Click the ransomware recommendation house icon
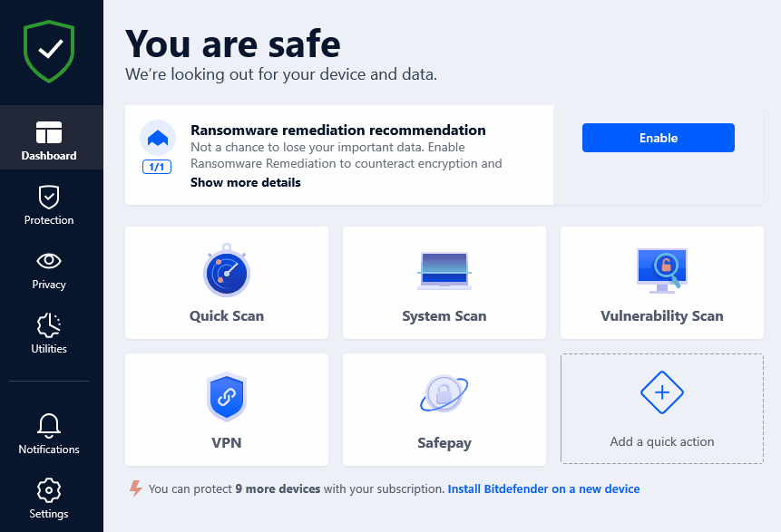The height and width of the screenshot is (532, 781). [157, 139]
